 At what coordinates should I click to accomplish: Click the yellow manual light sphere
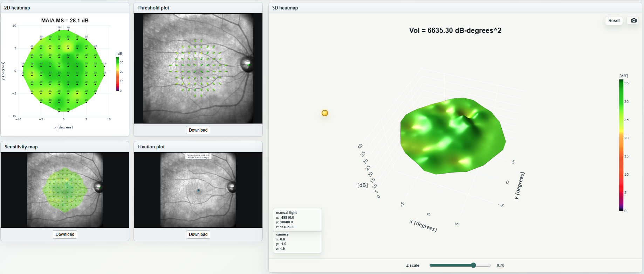pyautogui.click(x=325, y=113)
